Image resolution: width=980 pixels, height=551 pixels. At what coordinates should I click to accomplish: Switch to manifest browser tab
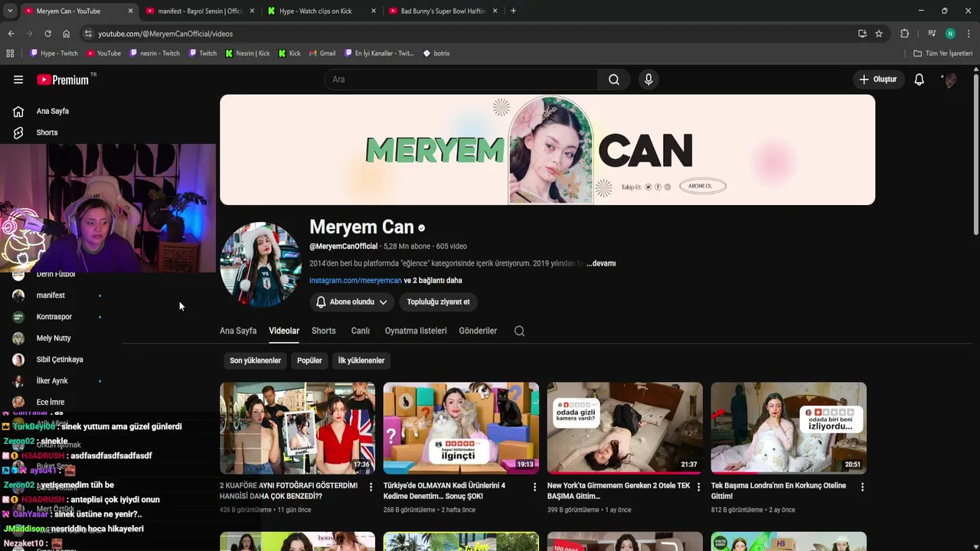coord(199,11)
